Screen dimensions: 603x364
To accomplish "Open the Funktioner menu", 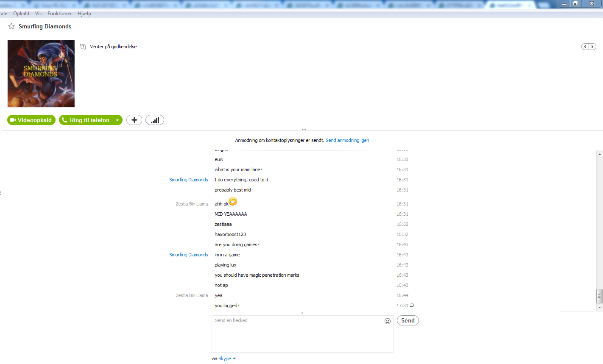I will tap(59, 14).
